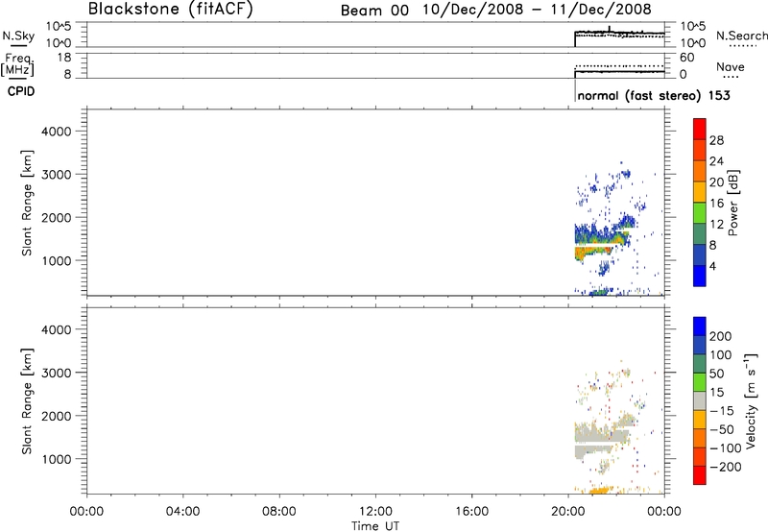Click the Nave legend label
768x532 pixels.
[x=730, y=66]
